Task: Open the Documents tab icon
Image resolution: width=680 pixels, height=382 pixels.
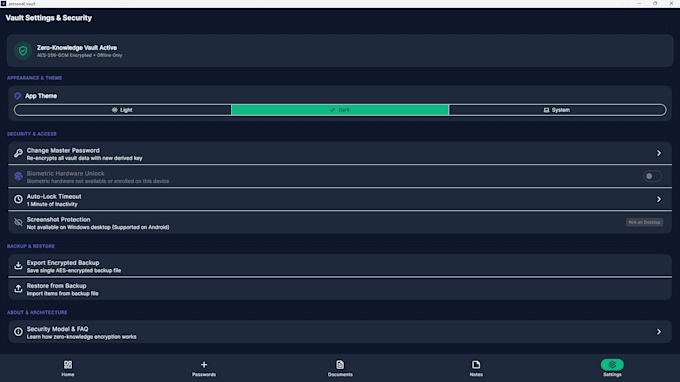Action: pyautogui.click(x=340, y=365)
